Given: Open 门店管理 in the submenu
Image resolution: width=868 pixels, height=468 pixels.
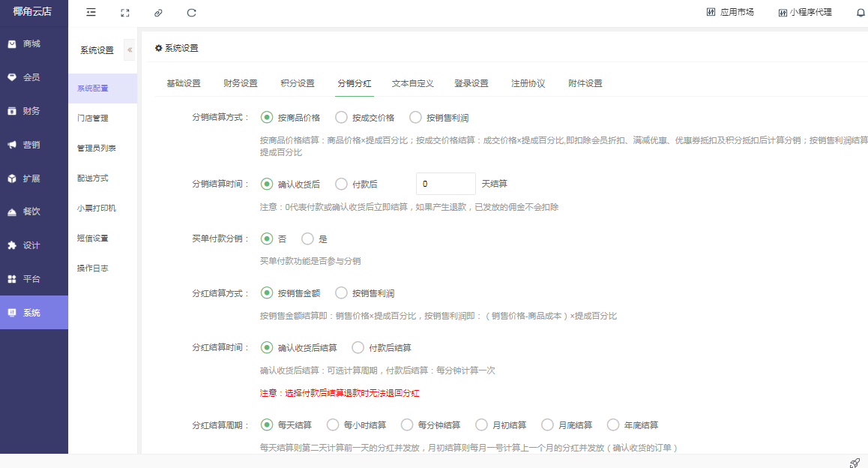Looking at the screenshot, I should pyautogui.click(x=103, y=118).
